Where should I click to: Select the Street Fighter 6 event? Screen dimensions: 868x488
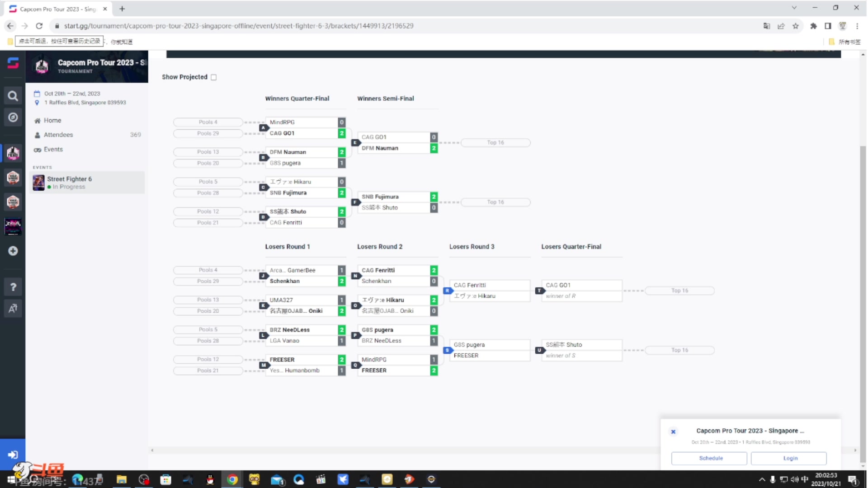tap(87, 183)
